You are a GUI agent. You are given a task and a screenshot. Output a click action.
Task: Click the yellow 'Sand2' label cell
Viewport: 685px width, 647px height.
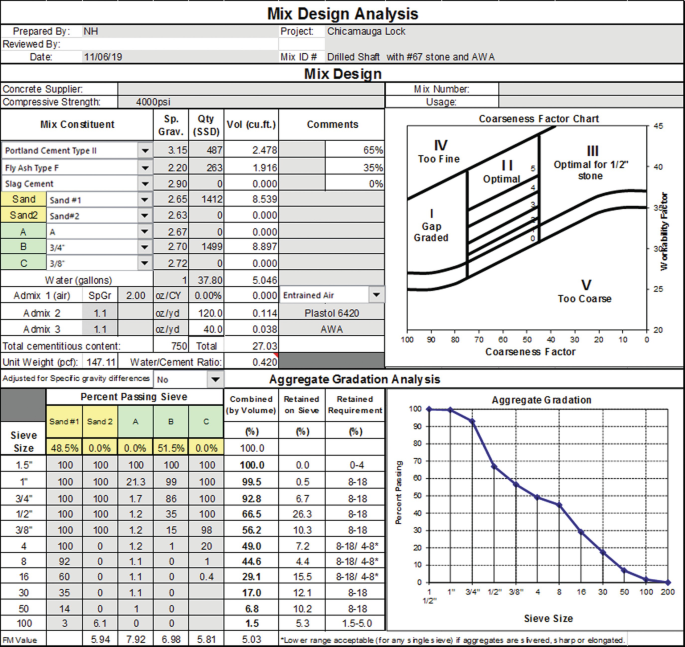click(24, 215)
